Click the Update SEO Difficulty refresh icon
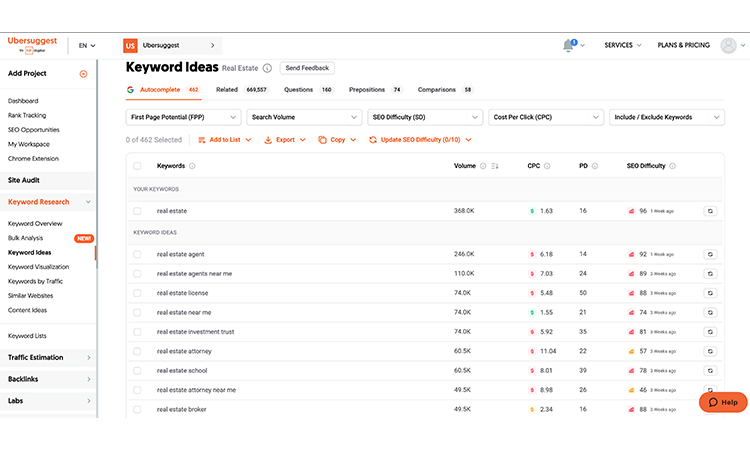 tap(373, 140)
